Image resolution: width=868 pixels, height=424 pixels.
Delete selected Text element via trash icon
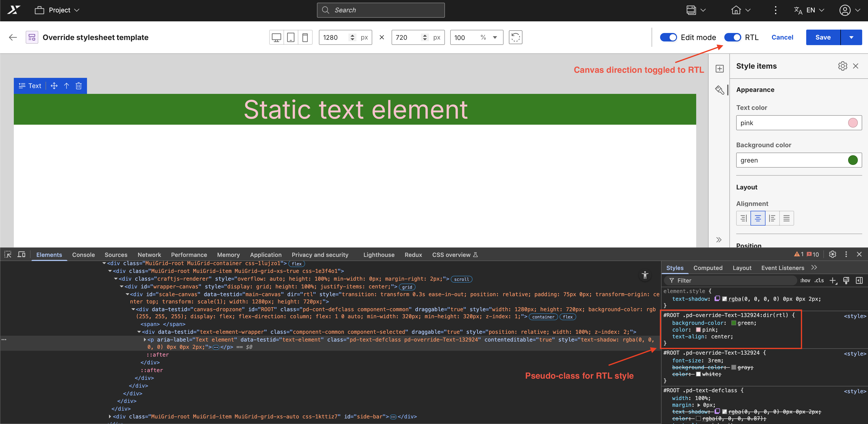[79, 86]
